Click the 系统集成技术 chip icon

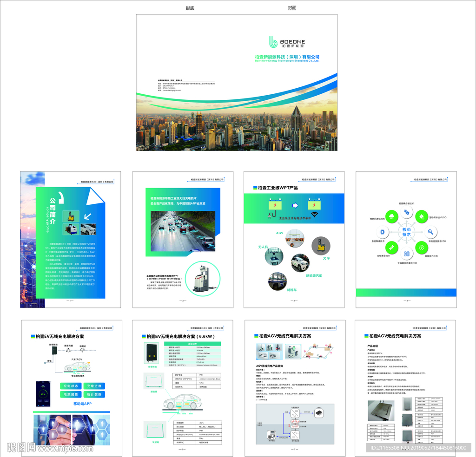383,232
